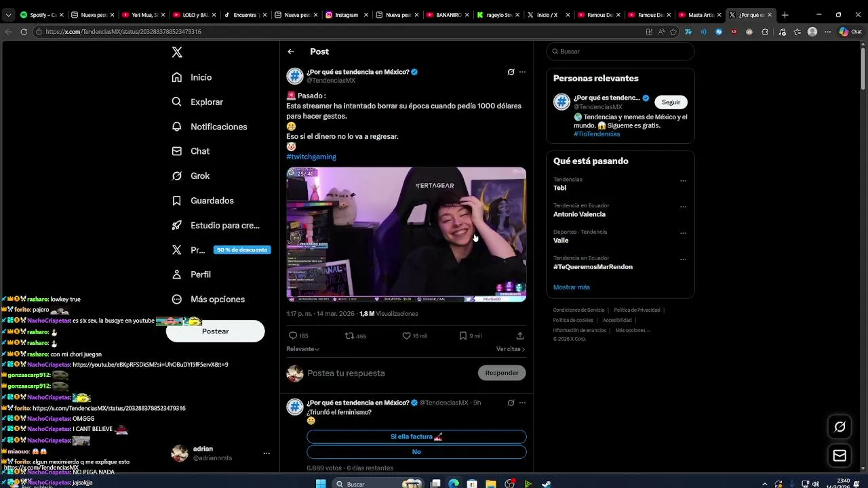Click the adrian profile avatar
868x488 pixels.
[x=180, y=453]
